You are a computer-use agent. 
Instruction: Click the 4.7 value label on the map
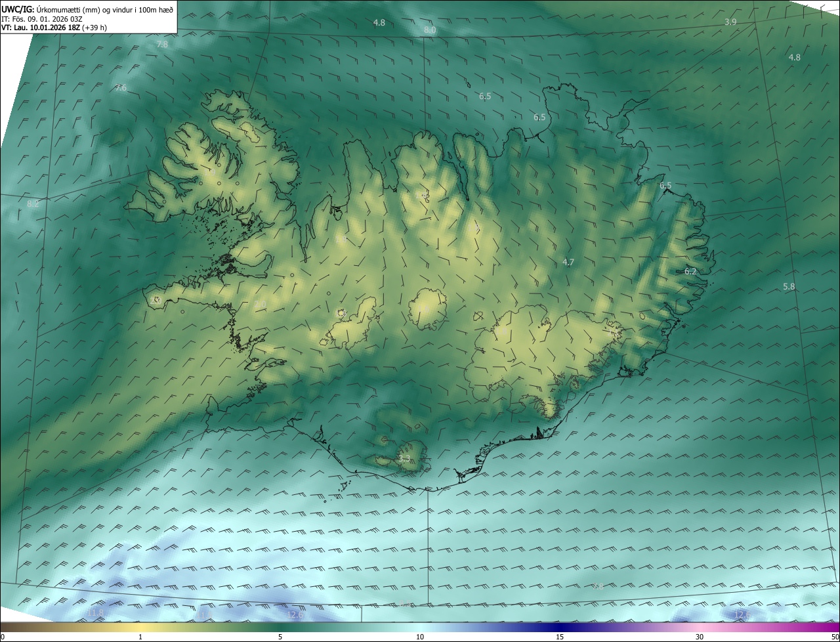click(x=568, y=262)
